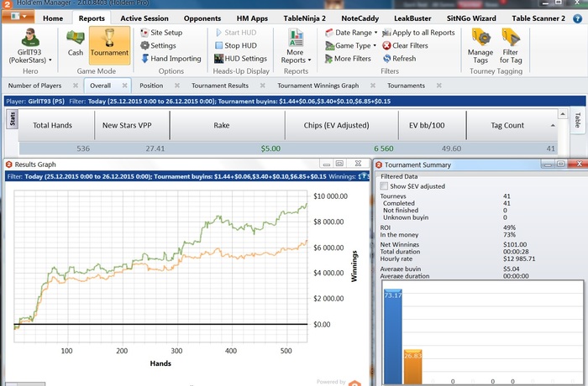
Task: Open the TableNinja 2 tab
Action: (304, 18)
